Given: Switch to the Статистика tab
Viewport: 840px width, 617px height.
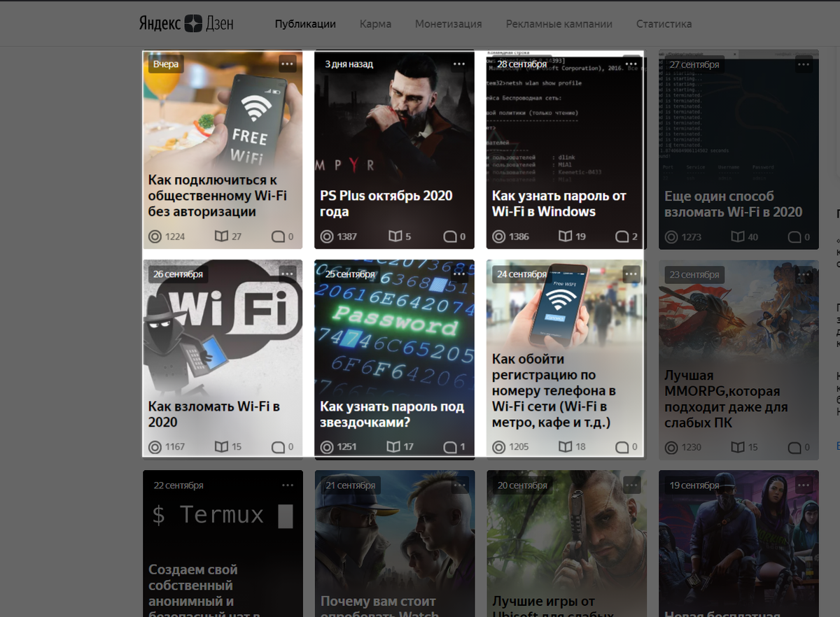Looking at the screenshot, I should pos(664,24).
